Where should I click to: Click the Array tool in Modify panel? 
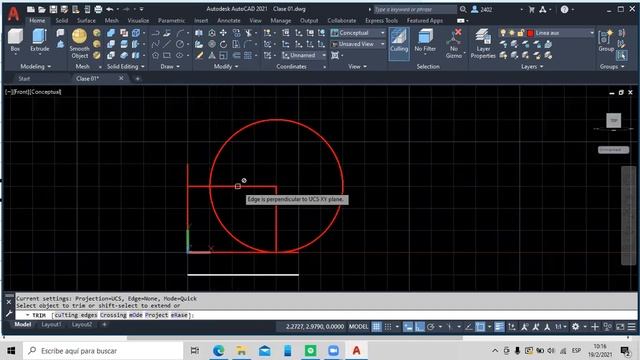point(248,55)
